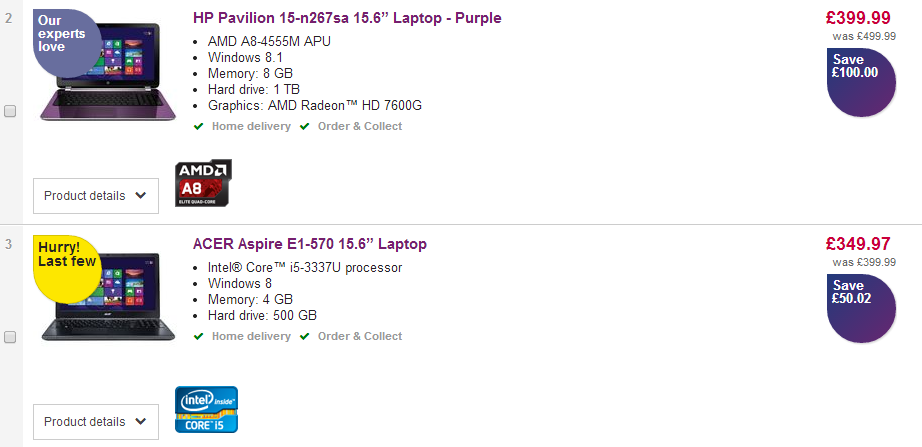Expand Product details for ACER Aspire laptop
This screenshot has width=922, height=447.
[96, 422]
